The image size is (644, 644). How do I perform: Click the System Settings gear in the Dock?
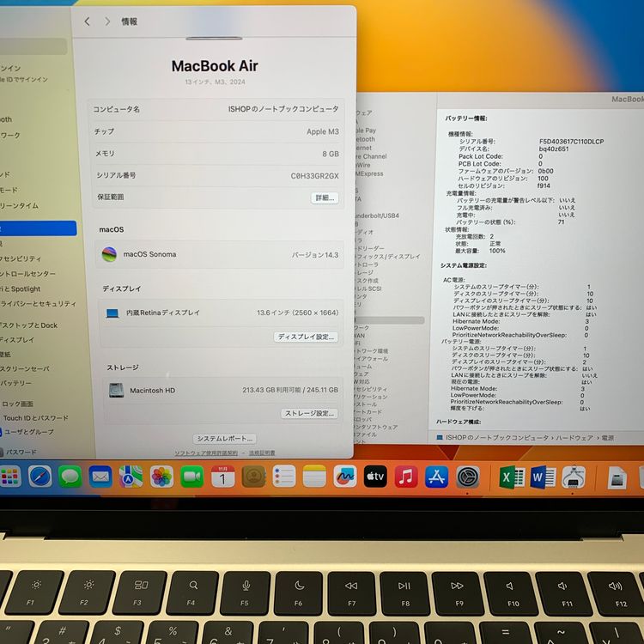[467, 477]
